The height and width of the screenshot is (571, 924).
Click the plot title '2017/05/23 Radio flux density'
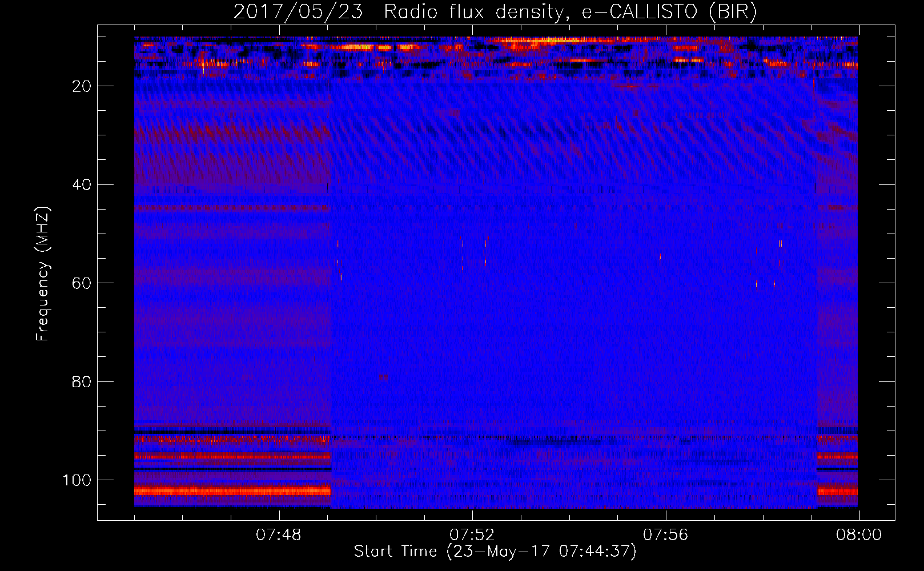click(399, 12)
